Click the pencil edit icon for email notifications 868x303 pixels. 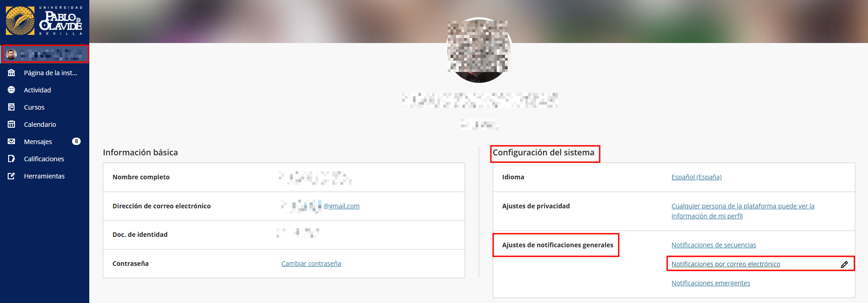pyautogui.click(x=844, y=264)
